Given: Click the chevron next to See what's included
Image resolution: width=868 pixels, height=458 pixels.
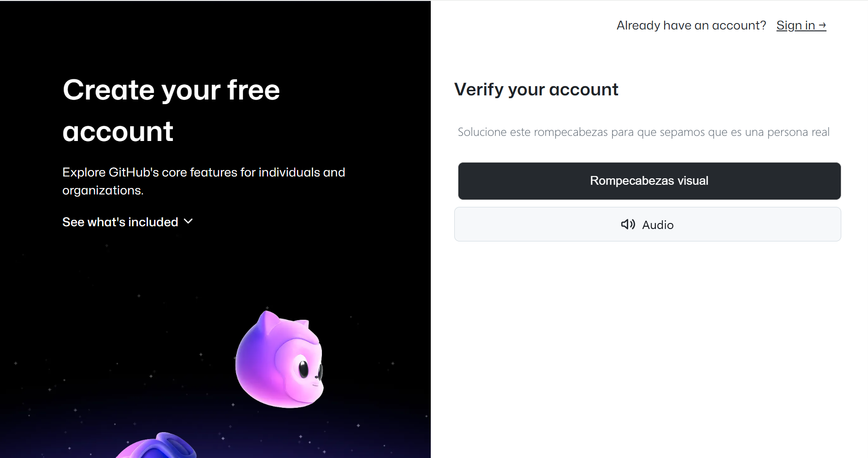Looking at the screenshot, I should (188, 222).
